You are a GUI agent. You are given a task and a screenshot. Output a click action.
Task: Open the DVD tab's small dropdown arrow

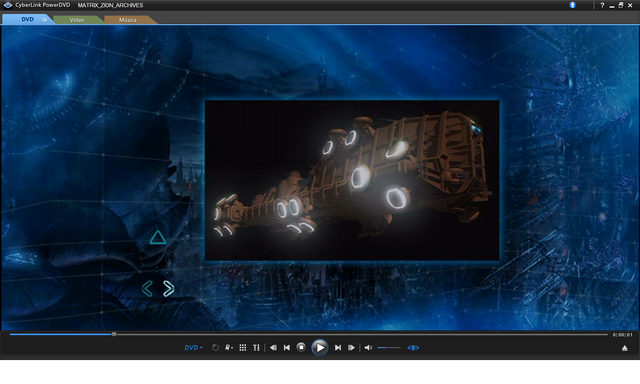(44, 20)
